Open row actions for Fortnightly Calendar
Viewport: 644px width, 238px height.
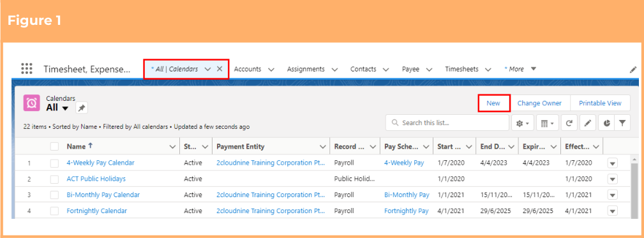pyautogui.click(x=612, y=211)
